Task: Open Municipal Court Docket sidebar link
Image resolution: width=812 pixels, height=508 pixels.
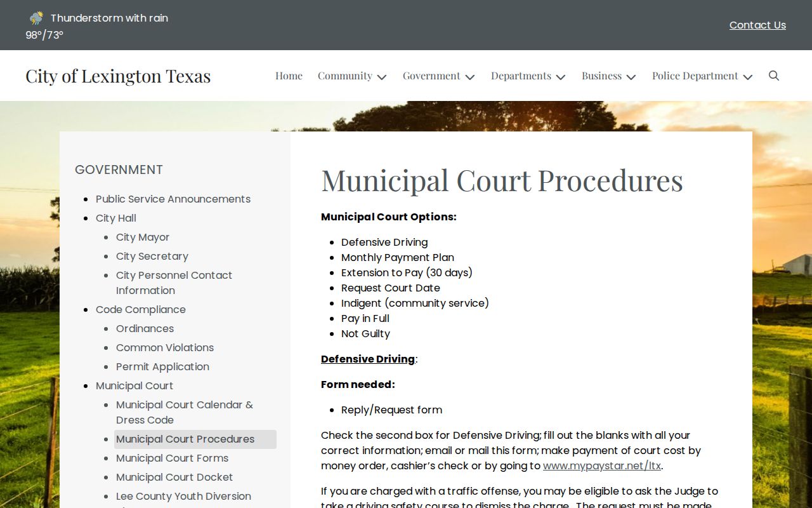Action: (174, 477)
